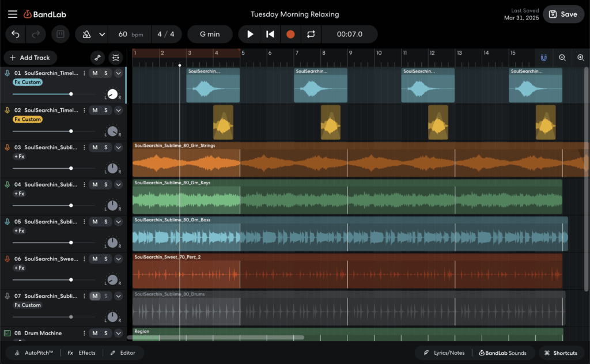Unmute track 07 drums

click(x=95, y=296)
